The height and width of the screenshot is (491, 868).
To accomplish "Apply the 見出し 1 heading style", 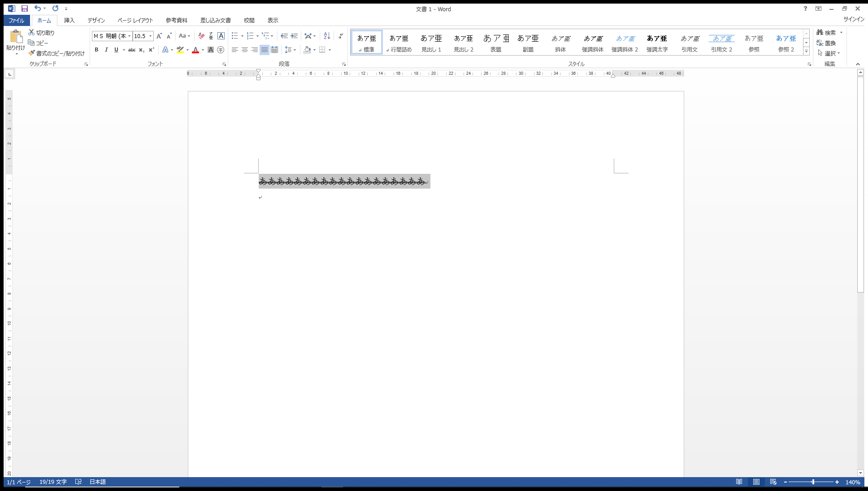I will click(431, 43).
